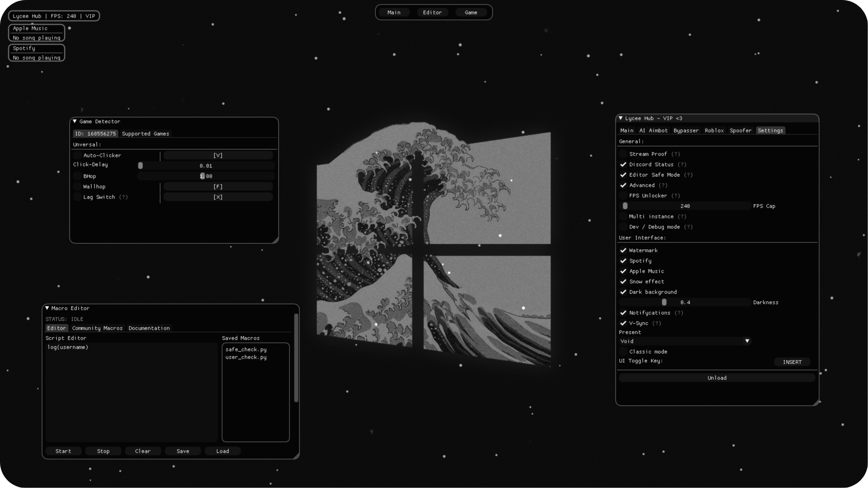Click the Darkness slider

[685, 303]
